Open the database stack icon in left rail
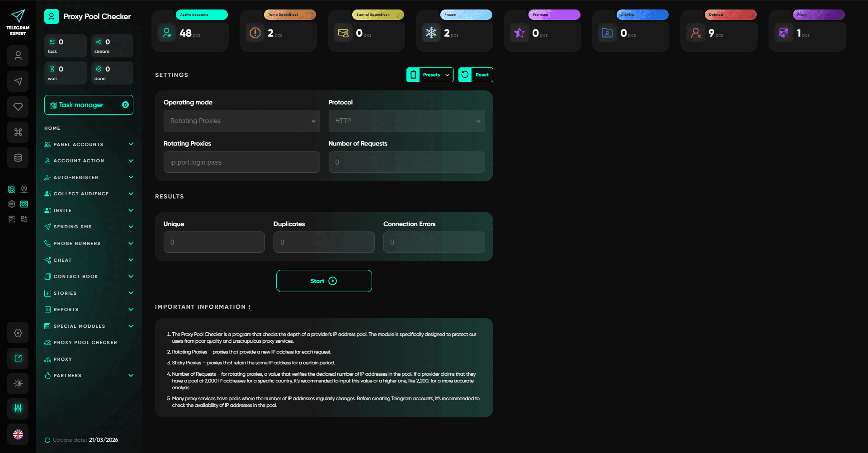868x453 pixels. tap(18, 158)
